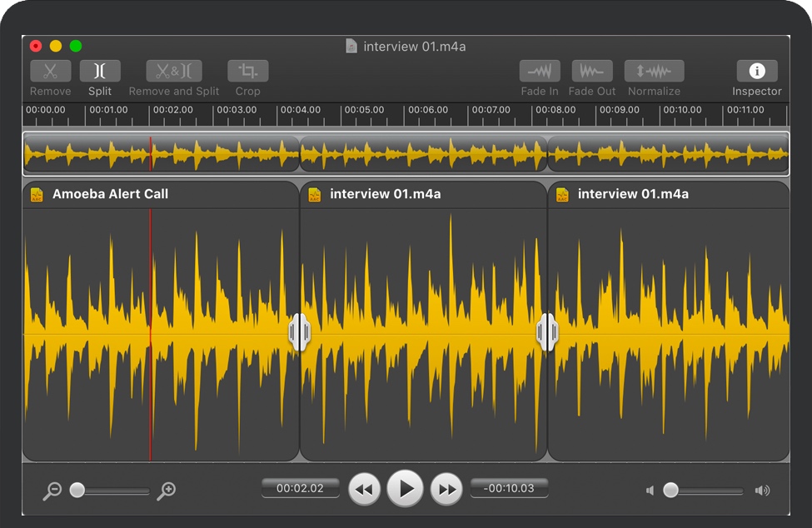Apply Fade In effect

click(x=540, y=72)
